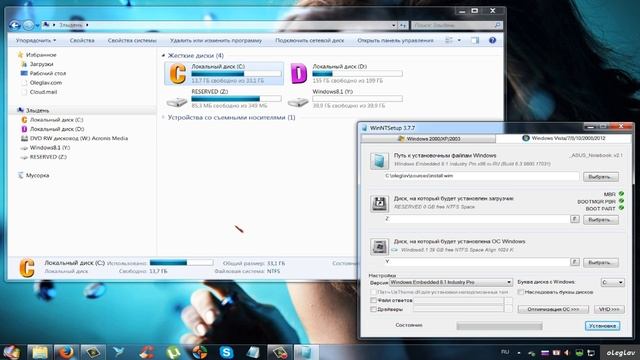This screenshot has height=360, width=640.
Task: Select Cloud.mail in the sidebar
Action: [39, 92]
